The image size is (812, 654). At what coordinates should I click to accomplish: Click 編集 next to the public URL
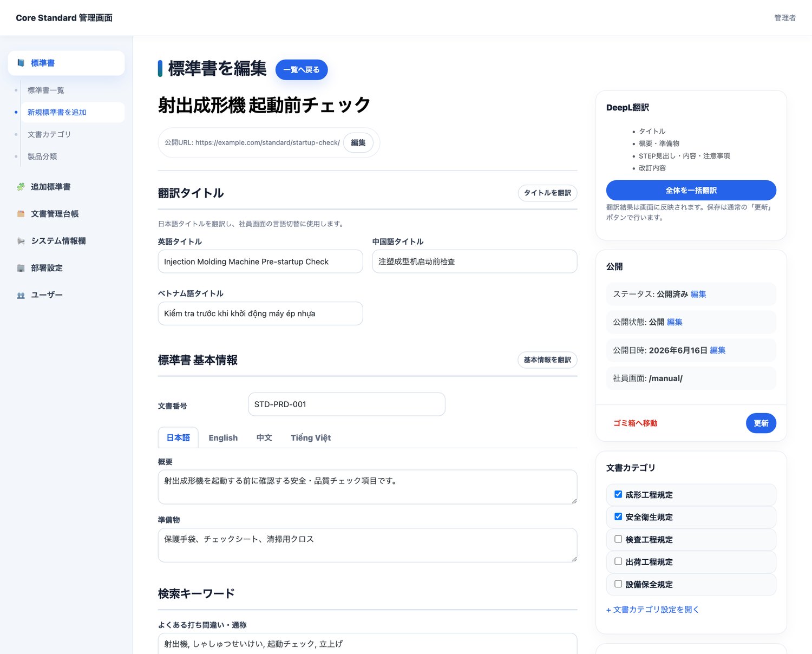tap(358, 143)
